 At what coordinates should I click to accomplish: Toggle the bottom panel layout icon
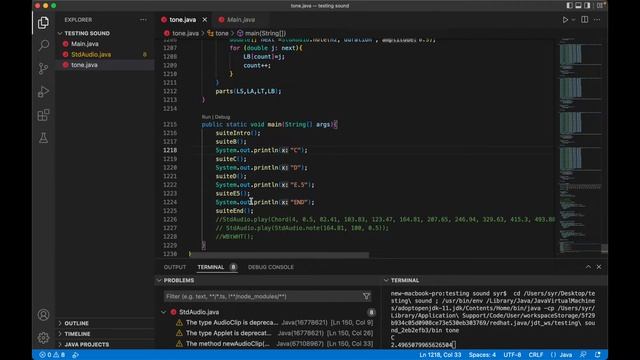pos(578,6)
